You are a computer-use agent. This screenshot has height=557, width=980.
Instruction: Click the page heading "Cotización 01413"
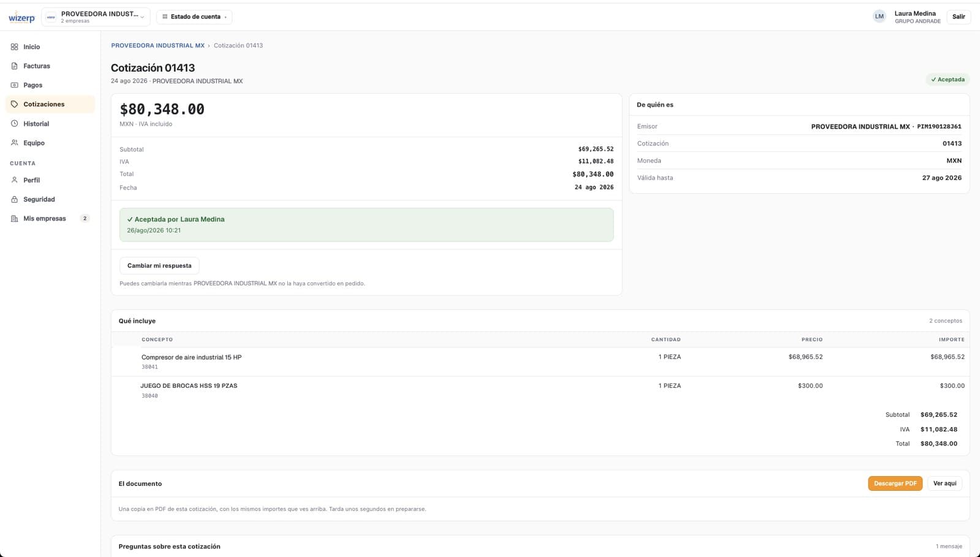[x=153, y=68]
